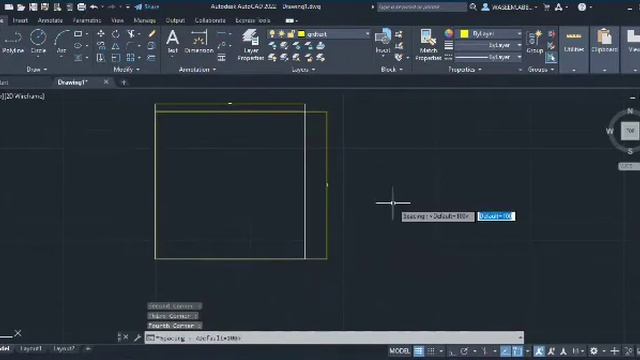Toggle layer on/off lightbulb in layer dropdown
The width and height of the screenshot is (640, 360).
coord(272,34)
